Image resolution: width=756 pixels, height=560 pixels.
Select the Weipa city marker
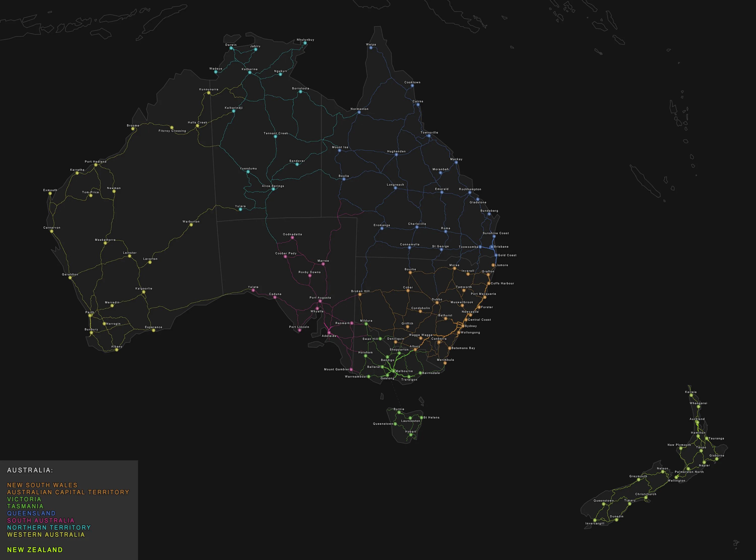pyautogui.click(x=371, y=48)
